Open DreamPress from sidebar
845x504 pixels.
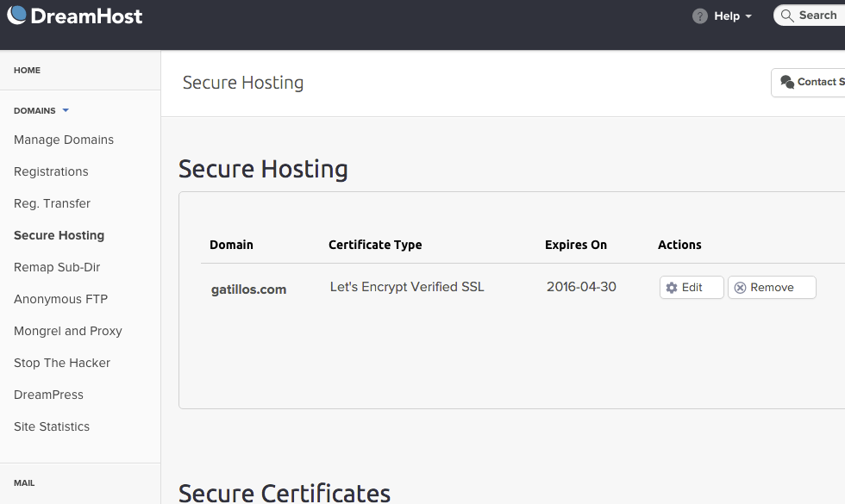[48, 395]
